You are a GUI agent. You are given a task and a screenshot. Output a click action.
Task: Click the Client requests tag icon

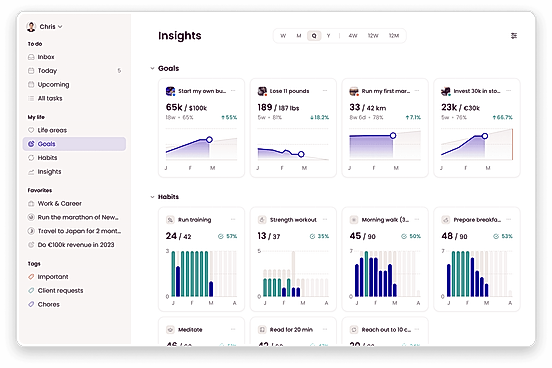pos(31,291)
